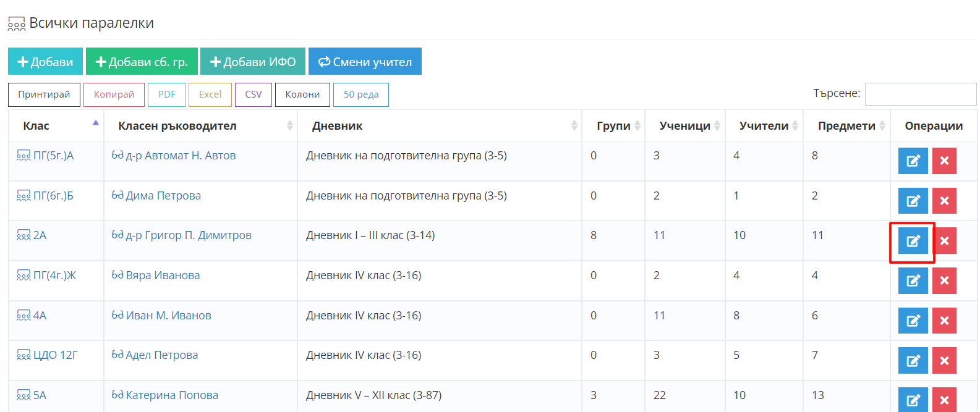Click edit icon for class 2А row
Image resolution: width=980 pixels, height=412 pixels.
click(x=913, y=241)
